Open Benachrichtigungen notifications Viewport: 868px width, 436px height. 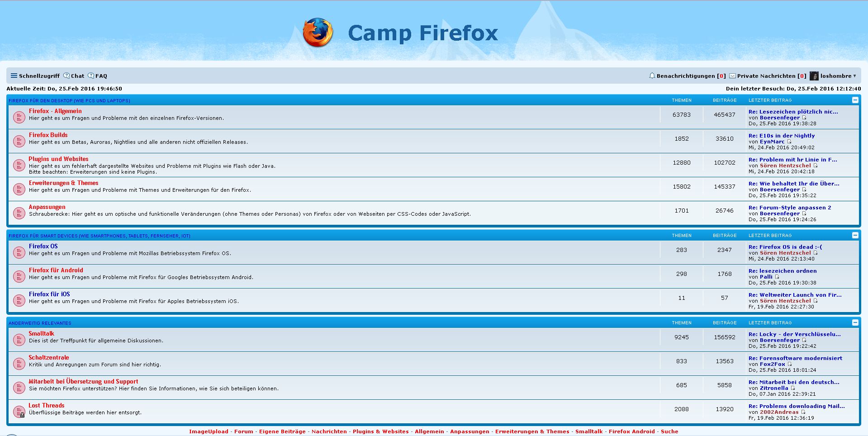coord(687,76)
